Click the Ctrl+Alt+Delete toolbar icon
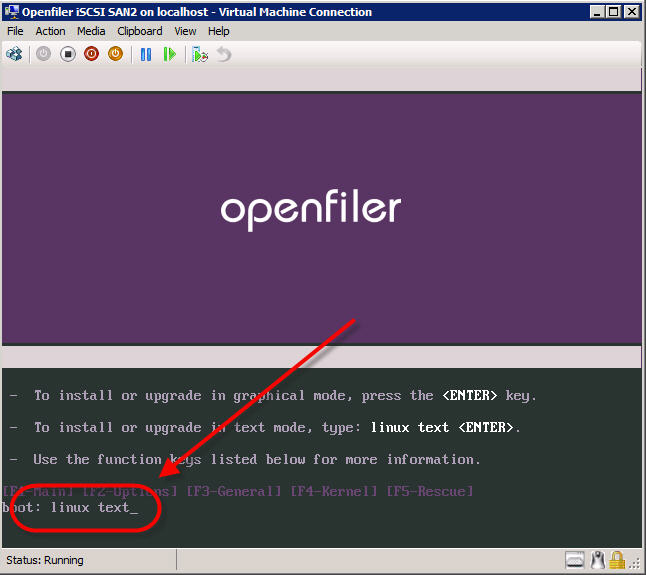The width and height of the screenshot is (646, 575). tap(14, 54)
